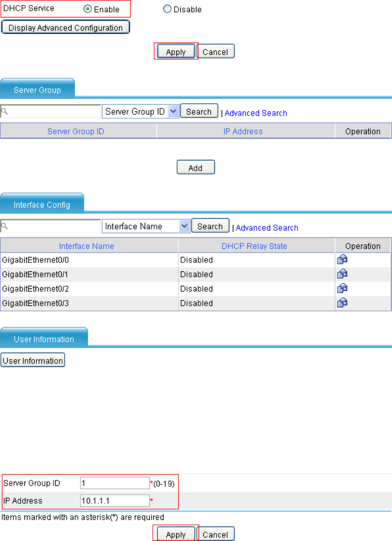Open config icon for GigabitEthernet0/0
392x541 pixels.
click(342, 260)
